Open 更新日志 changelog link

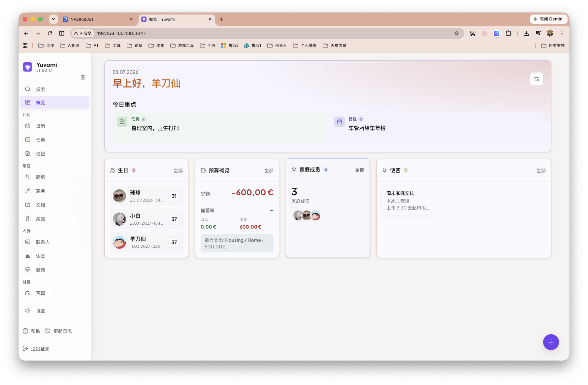coord(58,331)
